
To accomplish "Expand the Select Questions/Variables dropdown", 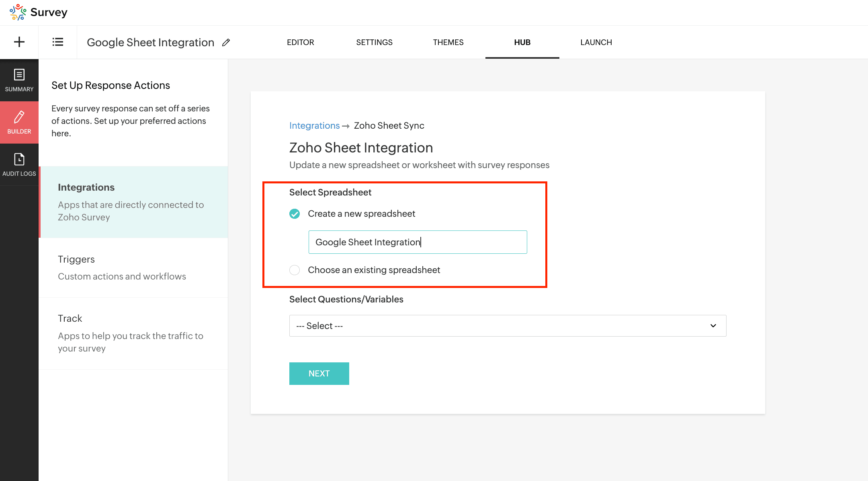I will point(507,326).
